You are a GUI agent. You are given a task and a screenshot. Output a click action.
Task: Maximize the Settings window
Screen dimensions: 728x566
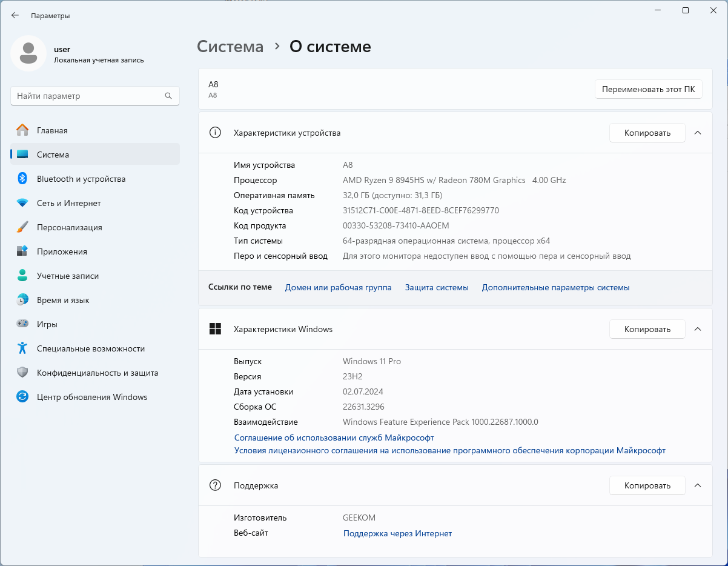[686, 10]
